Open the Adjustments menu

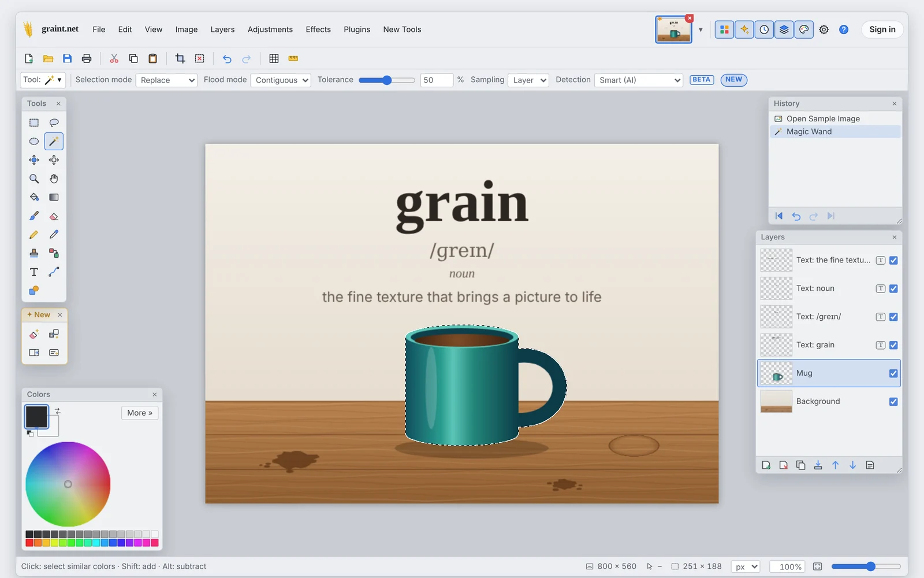[270, 29]
